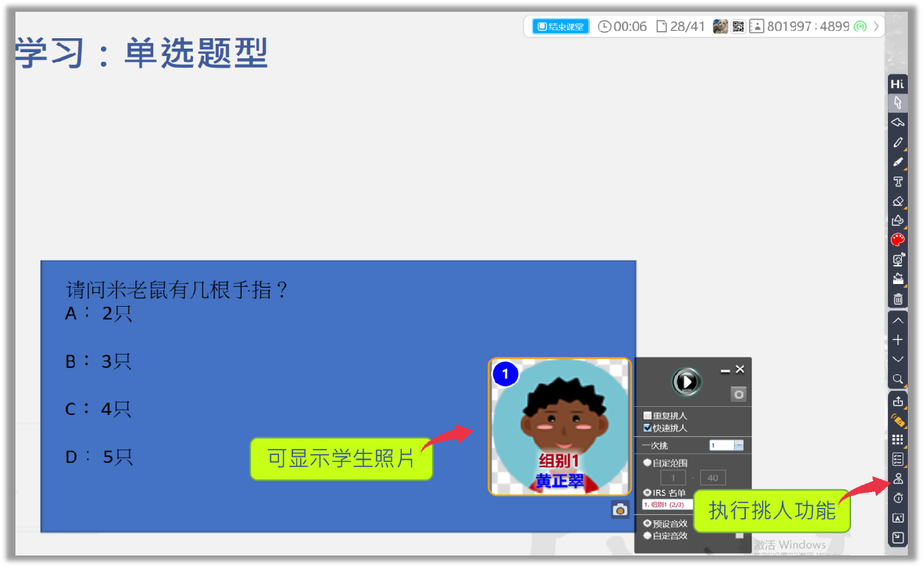Expand the top status bar chevron

pyautogui.click(x=876, y=26)
